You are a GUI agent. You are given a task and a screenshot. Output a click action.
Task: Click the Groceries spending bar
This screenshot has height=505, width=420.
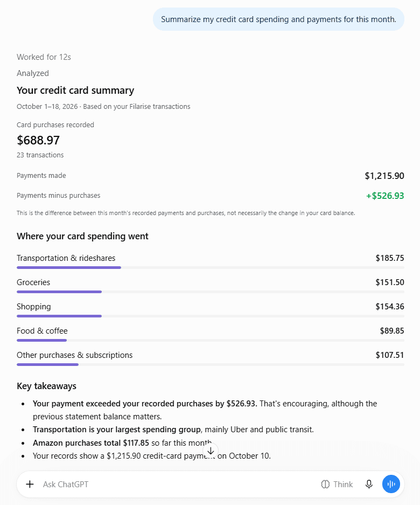pyautogui.click(x=211, y=292)
